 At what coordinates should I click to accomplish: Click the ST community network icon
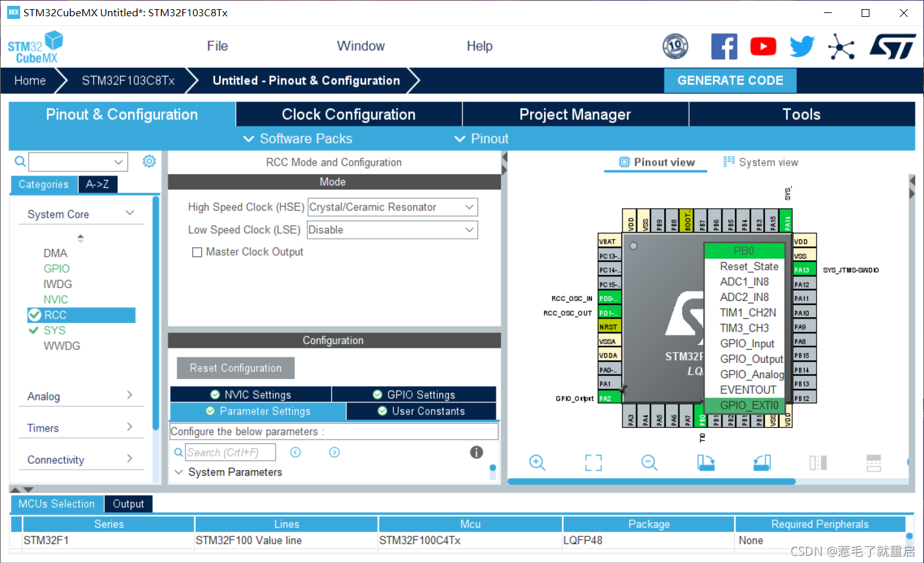[x=841, y=46]
